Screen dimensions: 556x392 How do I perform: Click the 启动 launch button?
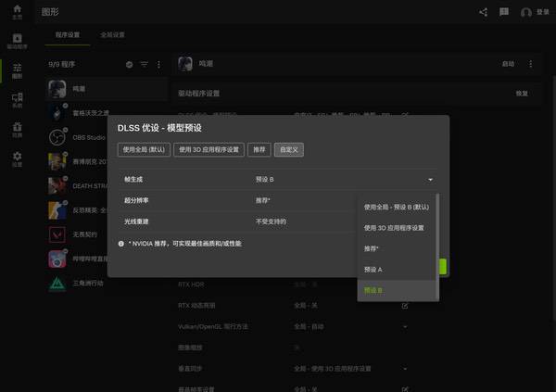[508, 64]
